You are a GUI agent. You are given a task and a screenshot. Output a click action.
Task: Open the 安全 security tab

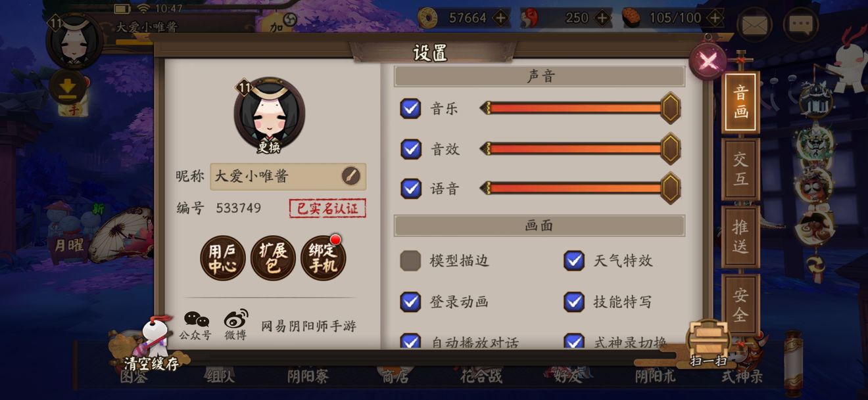740,305
